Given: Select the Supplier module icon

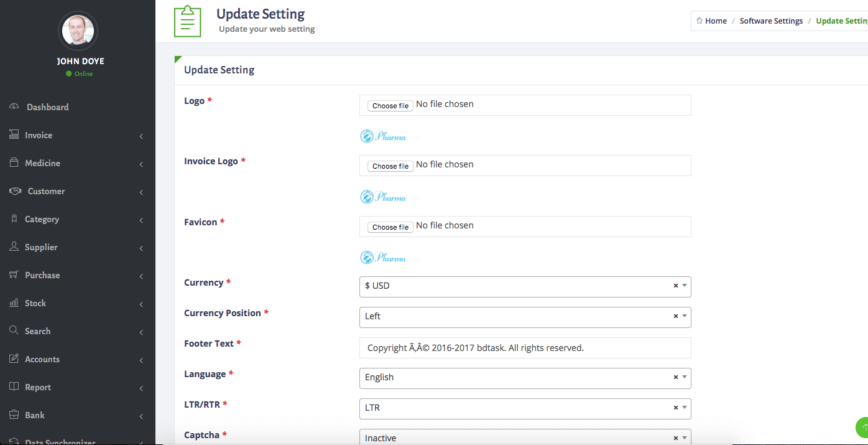Looking at the screenshot, I should coord(14,246).
